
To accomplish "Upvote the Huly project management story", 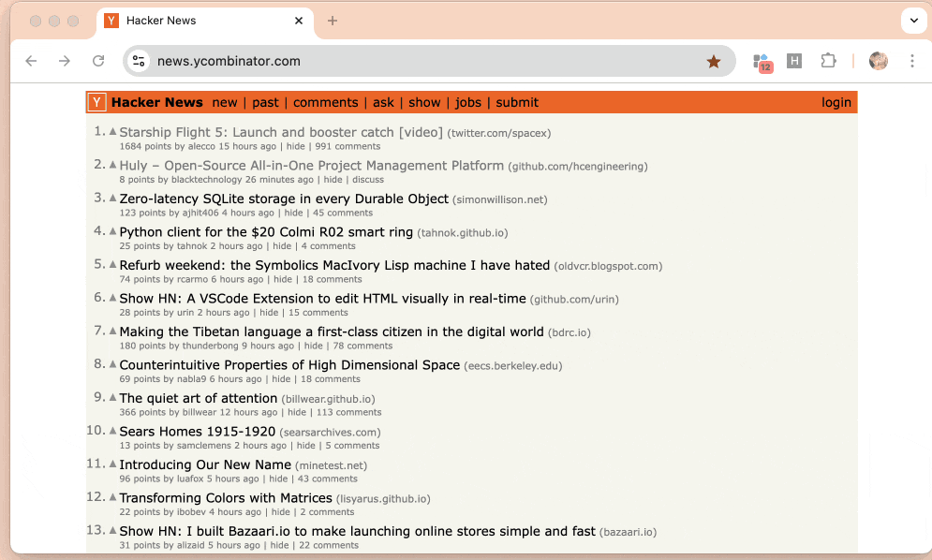I will click(x=113, y=165).
